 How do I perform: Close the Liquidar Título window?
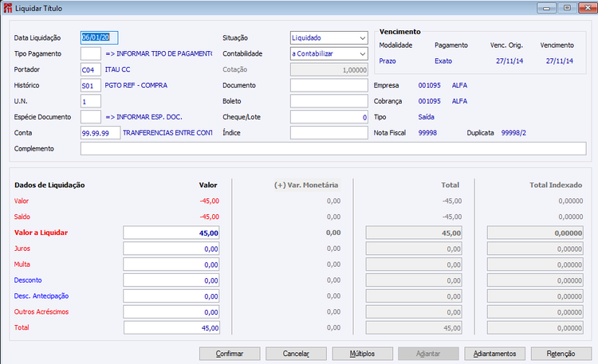point(588,8)
